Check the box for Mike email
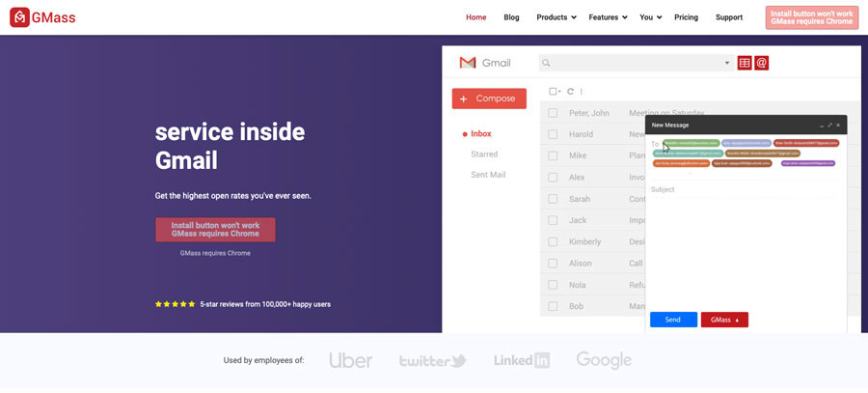This screenshot has height=393, width=868. pyautogui.click(x=553, y=155)
